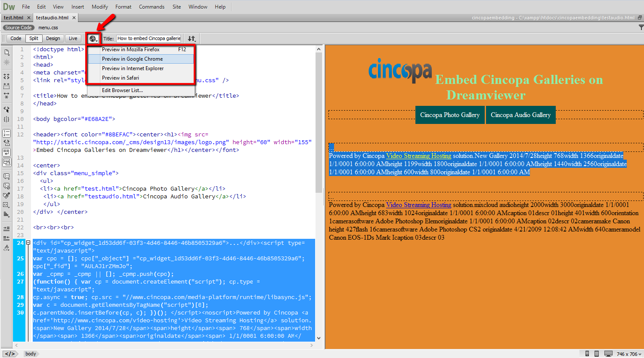Click the Open Documents icon in coding toolbar
Viewport: 644px width, 358px height.
[7, 52]
